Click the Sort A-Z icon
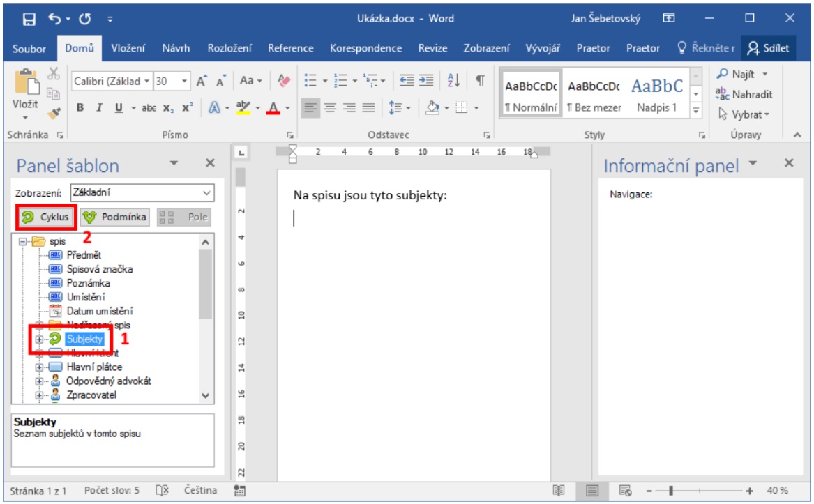Screen dimensions: 814x504 (x=452, y=81)
